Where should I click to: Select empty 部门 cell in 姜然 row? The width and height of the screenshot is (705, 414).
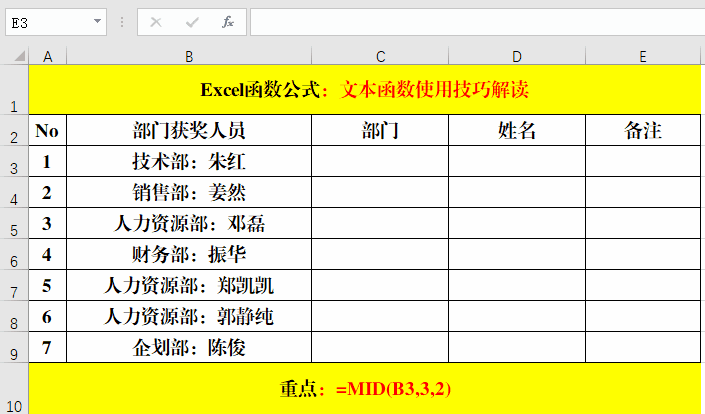tap(380, 192)
